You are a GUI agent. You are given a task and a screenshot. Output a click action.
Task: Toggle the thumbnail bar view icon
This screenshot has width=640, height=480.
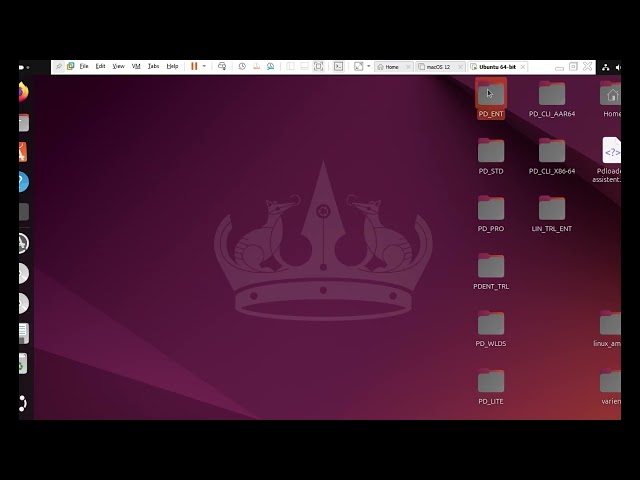(304, 67)
